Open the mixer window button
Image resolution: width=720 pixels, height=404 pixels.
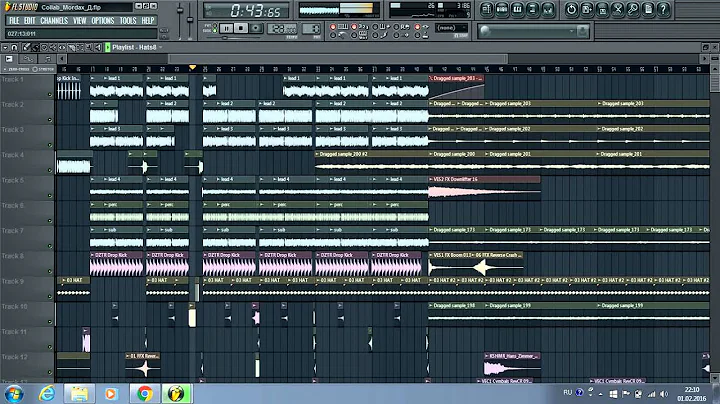547,9
